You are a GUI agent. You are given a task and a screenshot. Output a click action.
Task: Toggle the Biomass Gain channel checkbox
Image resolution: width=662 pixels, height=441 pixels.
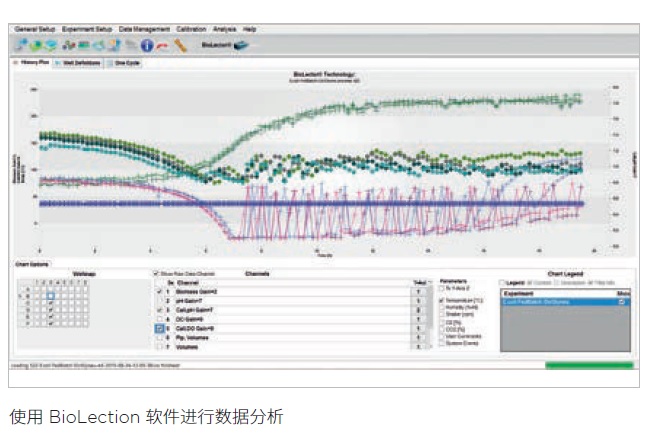pyautogui.click(x=160, y=292)
